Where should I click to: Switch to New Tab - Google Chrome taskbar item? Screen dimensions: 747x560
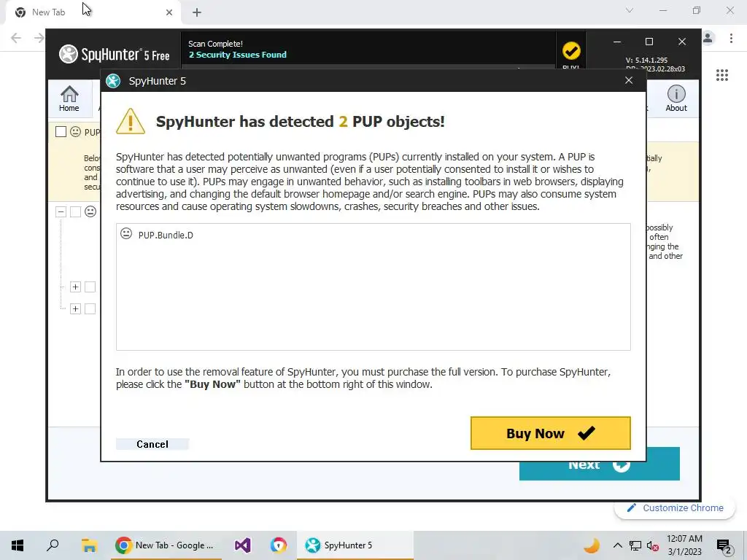pos(166,545)
